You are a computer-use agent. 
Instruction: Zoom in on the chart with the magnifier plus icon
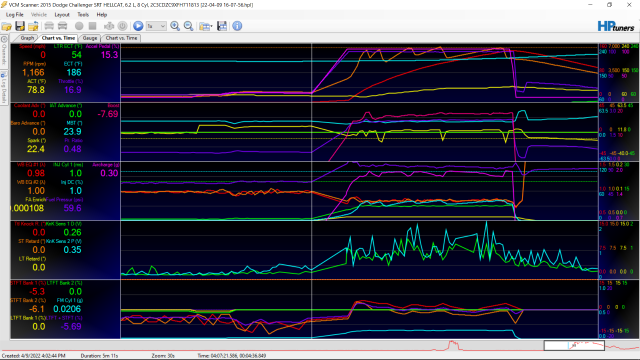coord(175,26)
